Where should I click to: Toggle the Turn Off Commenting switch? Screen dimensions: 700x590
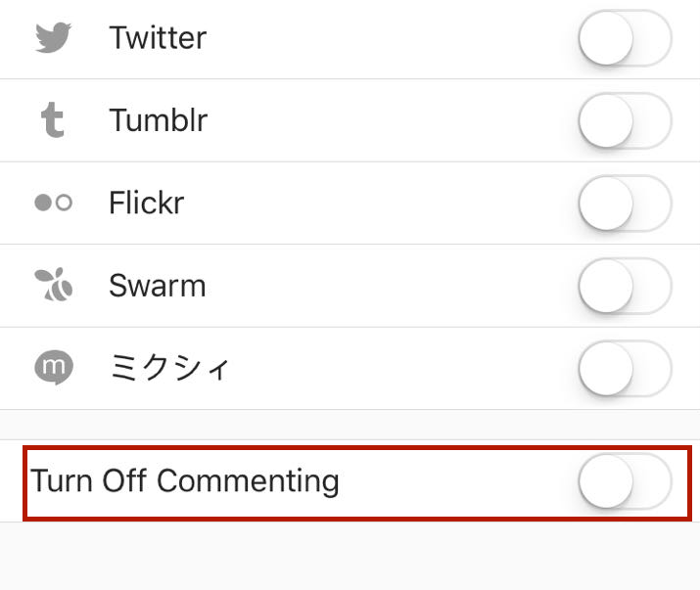click(625, 482)
